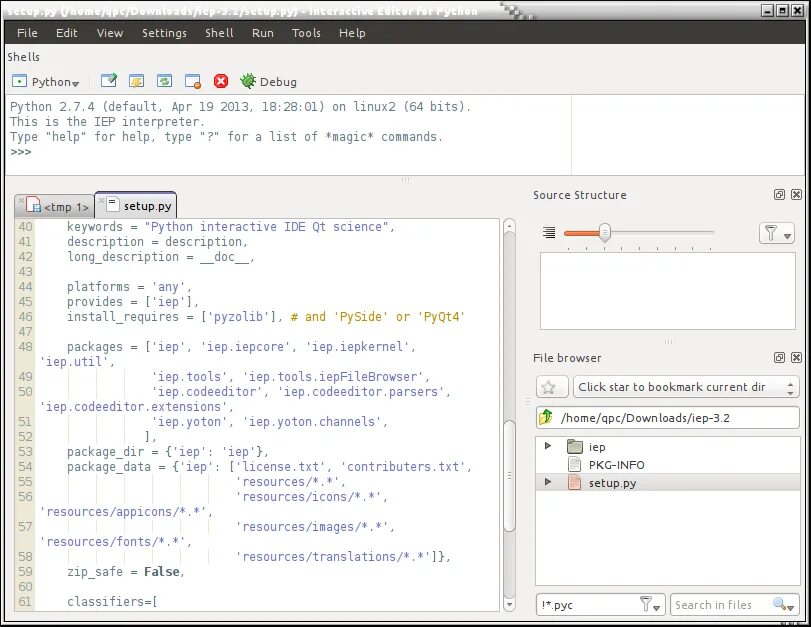Expand the iep folder in file browser
811x627 pixels.
click(548, 445)
